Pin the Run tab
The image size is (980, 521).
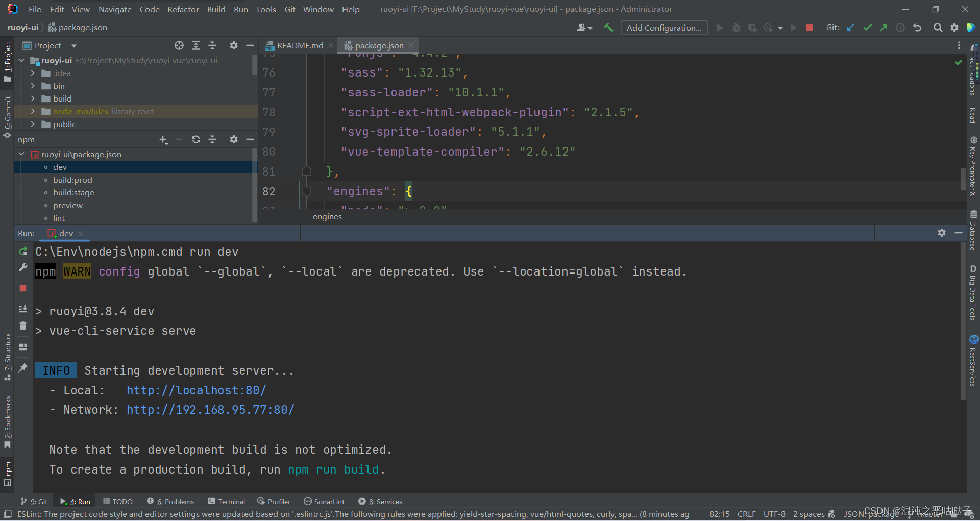pyautogui.click(x=23, y=367)
